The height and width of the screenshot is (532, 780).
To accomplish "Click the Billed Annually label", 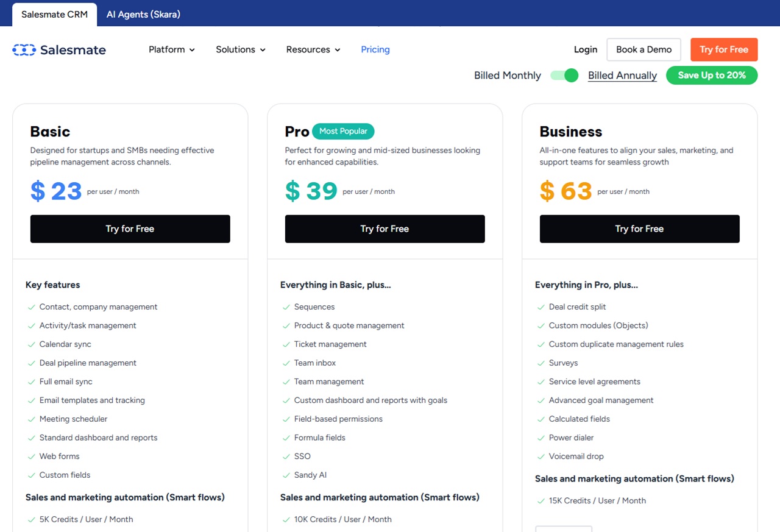I will 622,75.
